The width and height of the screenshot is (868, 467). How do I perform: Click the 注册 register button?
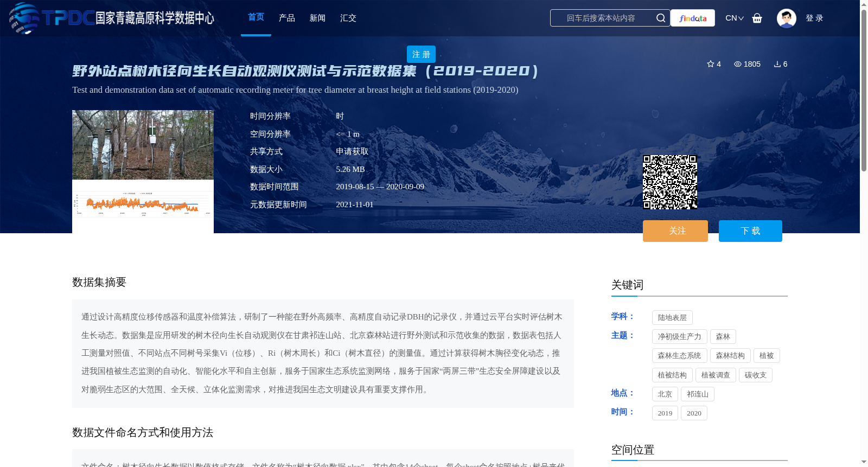421,54
